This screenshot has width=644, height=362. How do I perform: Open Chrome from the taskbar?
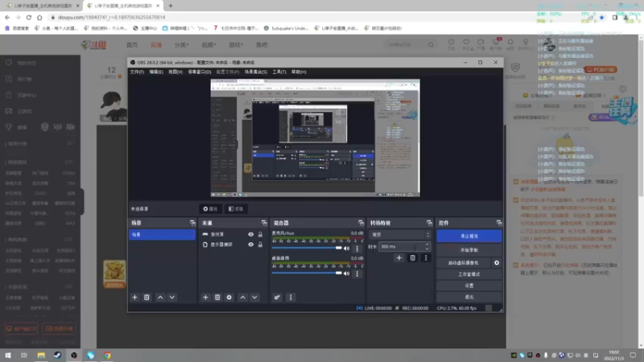pyautogui.click(x=107, y=355)
